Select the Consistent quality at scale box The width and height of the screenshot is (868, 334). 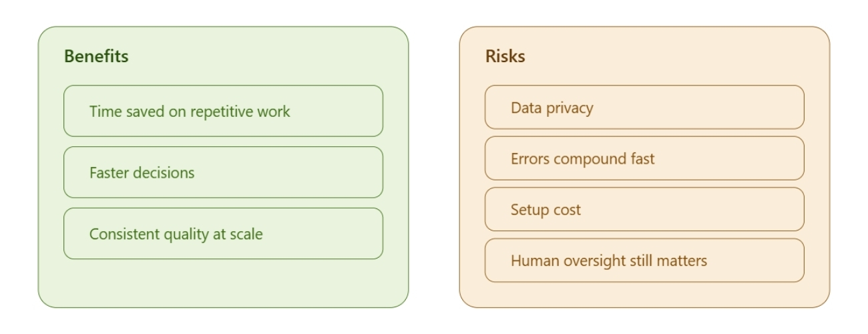(x=223, y=234)
